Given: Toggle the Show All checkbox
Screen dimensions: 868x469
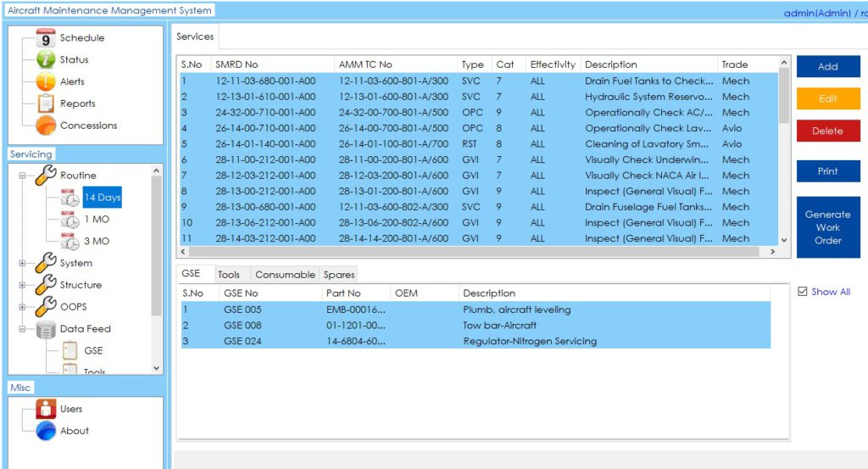Looking at the screenshot, I should [802, 291].
